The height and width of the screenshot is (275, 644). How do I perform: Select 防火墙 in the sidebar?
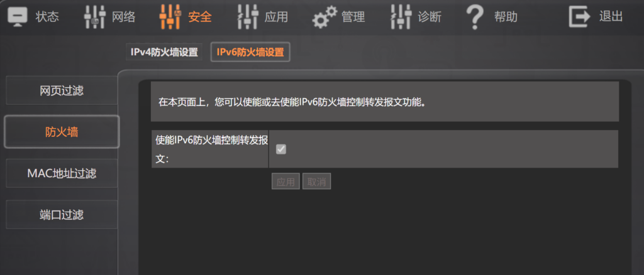tap(62, 132)
